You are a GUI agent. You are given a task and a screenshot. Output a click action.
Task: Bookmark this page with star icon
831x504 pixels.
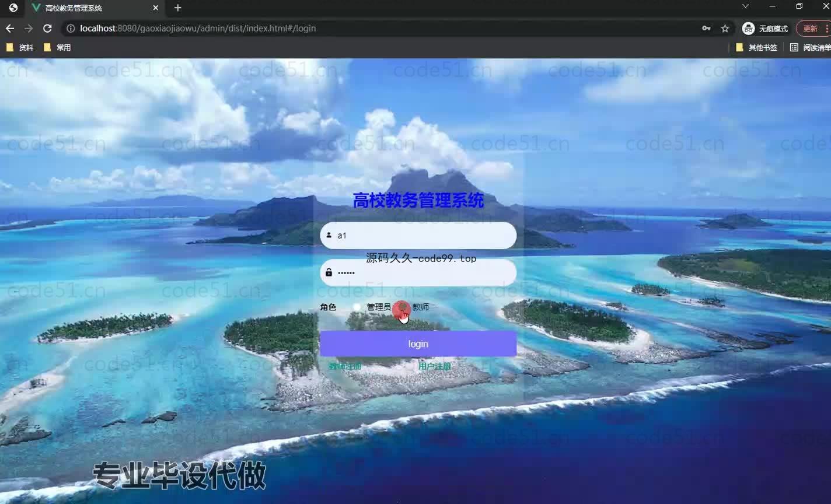pyautogui.click(x=725, y=28)
